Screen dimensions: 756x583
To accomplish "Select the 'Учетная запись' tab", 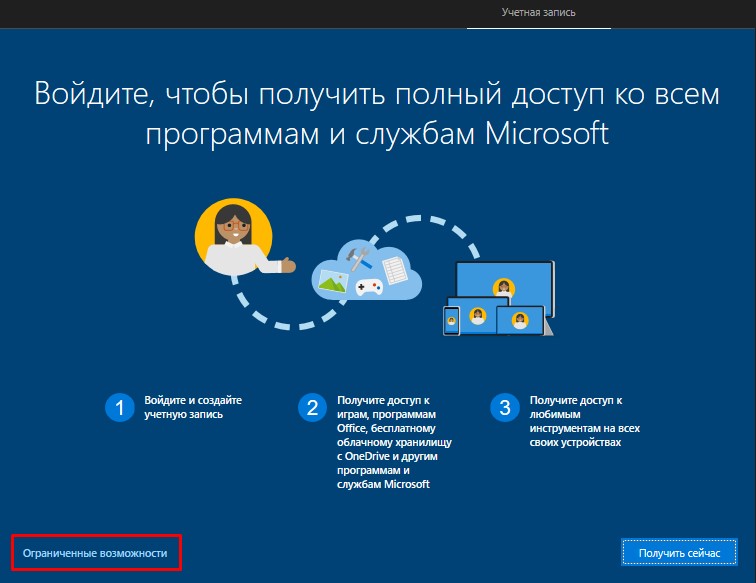I will [x=539, y=13].
